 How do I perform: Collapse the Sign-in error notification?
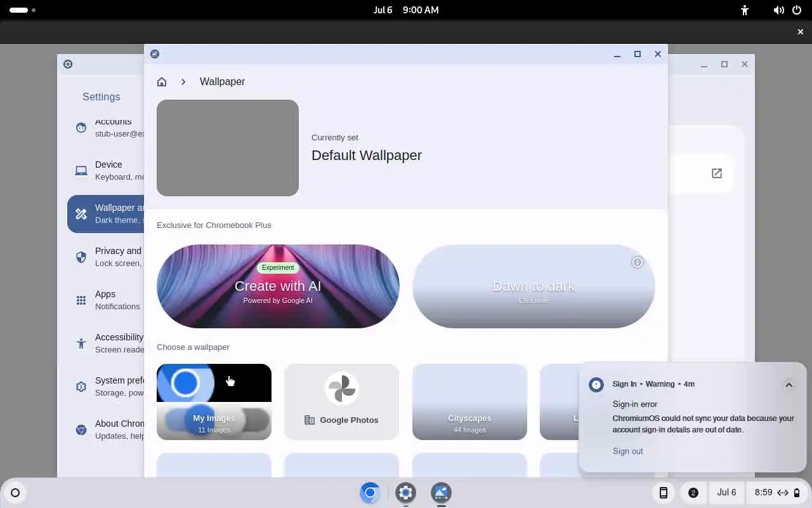(x=789, y=385)
